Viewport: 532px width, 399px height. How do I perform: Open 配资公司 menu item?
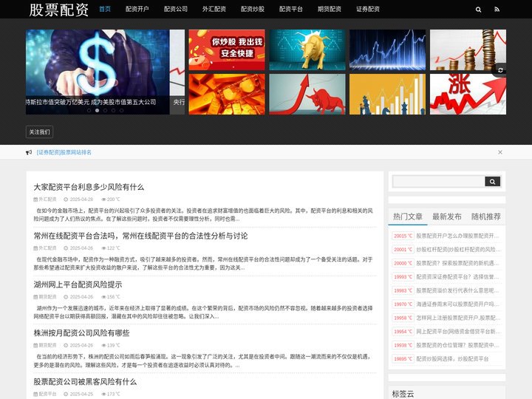[176, 9]
